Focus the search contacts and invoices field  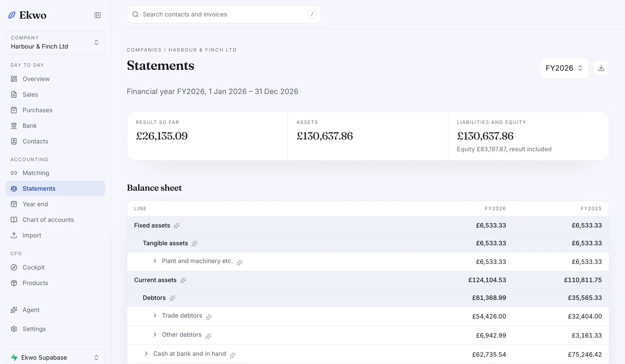(x=224, y=14)
